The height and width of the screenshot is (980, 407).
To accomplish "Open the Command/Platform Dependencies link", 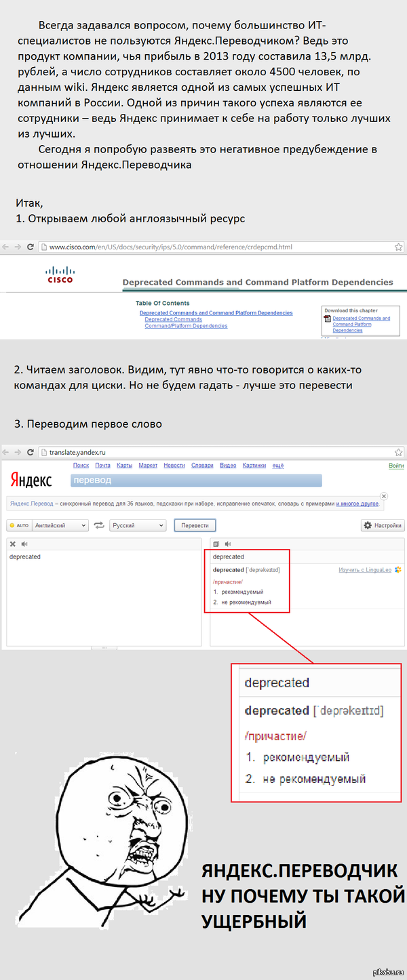I will click(186, 326).
